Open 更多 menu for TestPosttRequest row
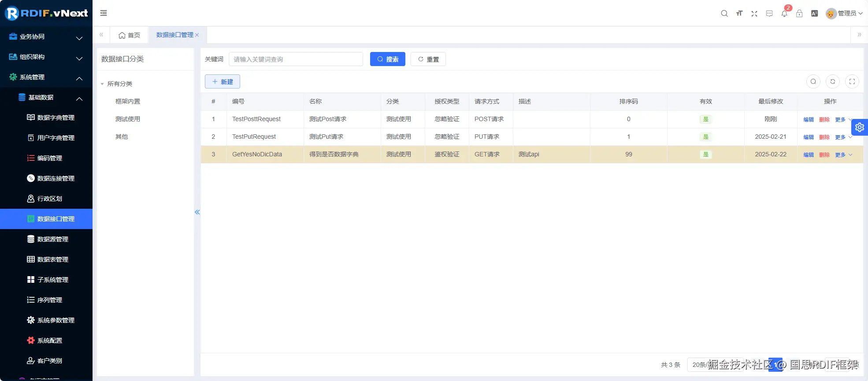 tap(843, 119)
